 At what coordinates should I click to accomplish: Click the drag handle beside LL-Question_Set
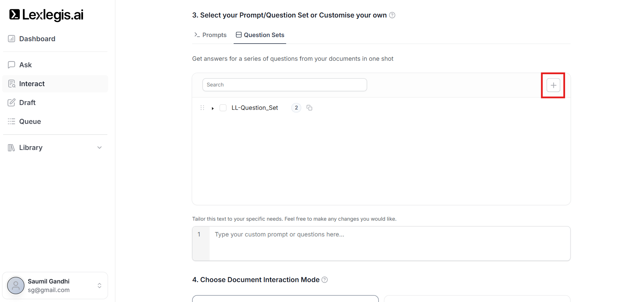[x=202, y=108]
